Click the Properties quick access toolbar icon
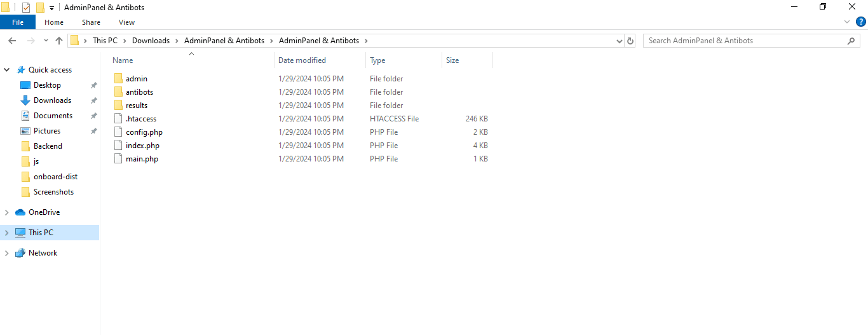 point(26,8)
